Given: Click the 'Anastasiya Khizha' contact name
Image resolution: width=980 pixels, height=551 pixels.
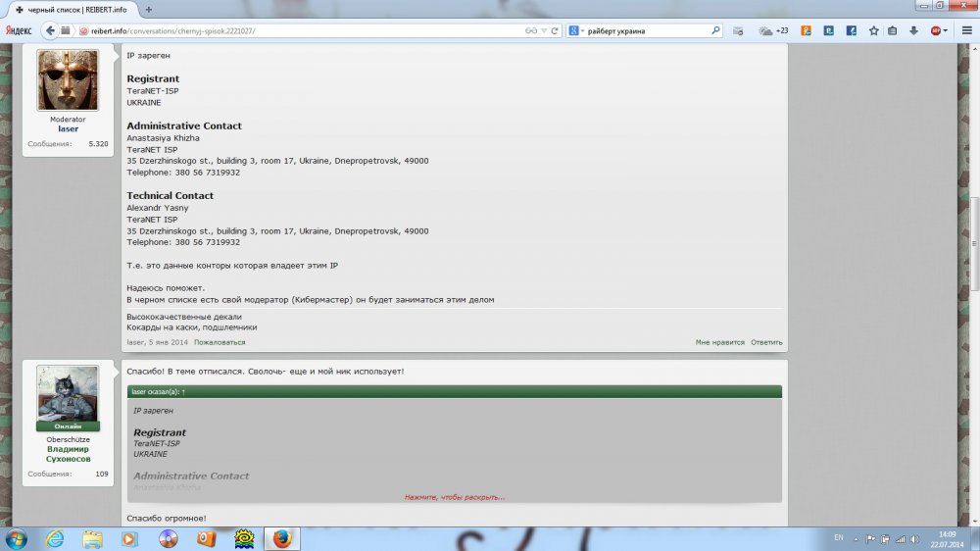Looking at the screenshot, I should 163,138.
